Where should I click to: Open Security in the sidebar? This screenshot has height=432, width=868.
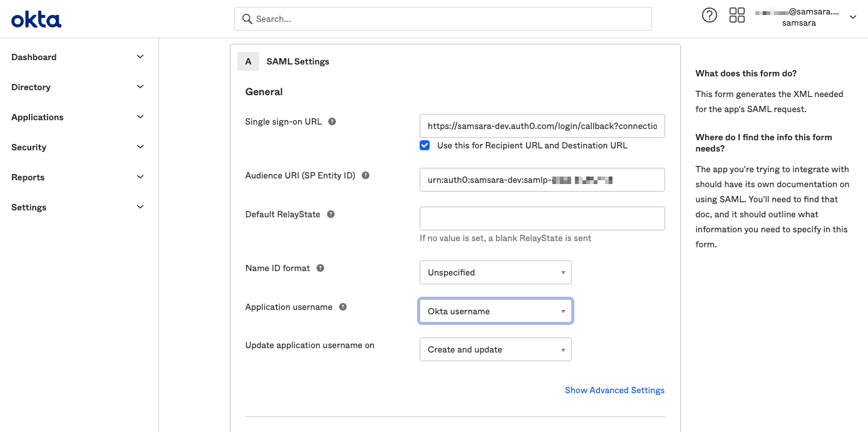[x=28, y=147]
